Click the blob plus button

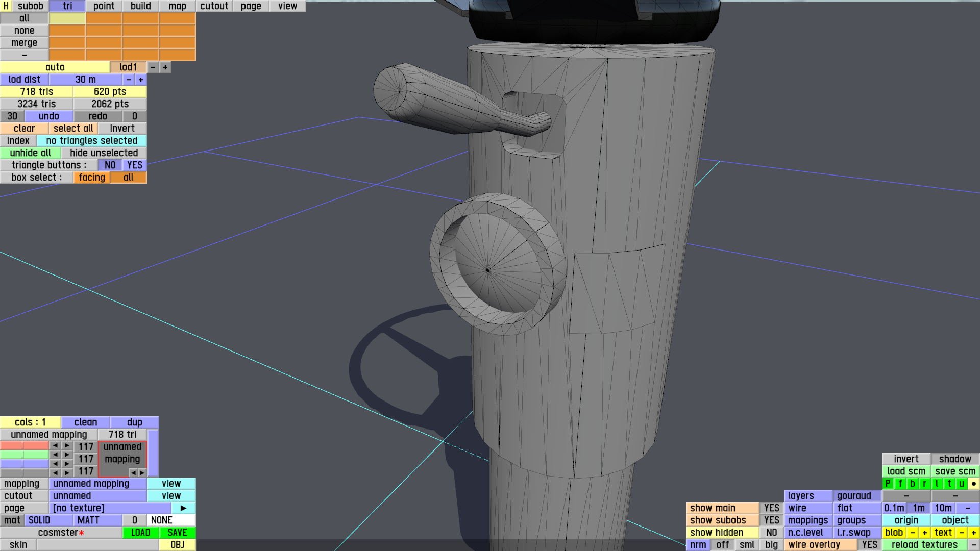(924, 533)
